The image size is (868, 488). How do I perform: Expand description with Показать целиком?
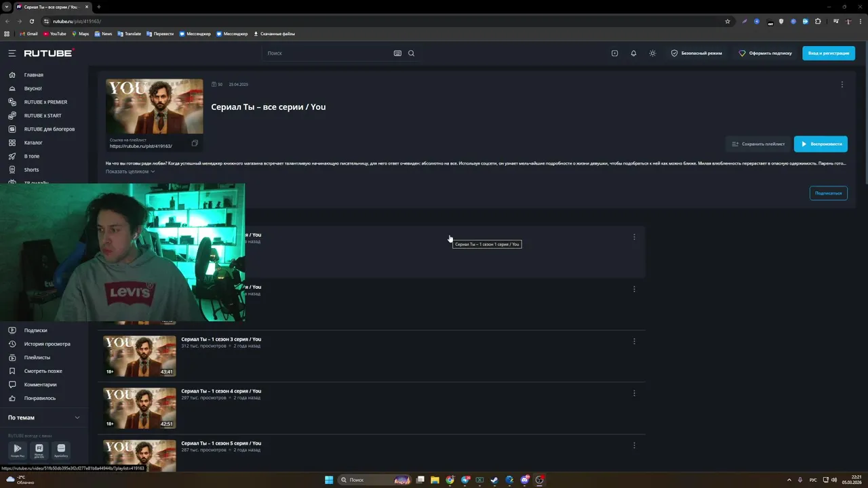(x=130, y=171)
